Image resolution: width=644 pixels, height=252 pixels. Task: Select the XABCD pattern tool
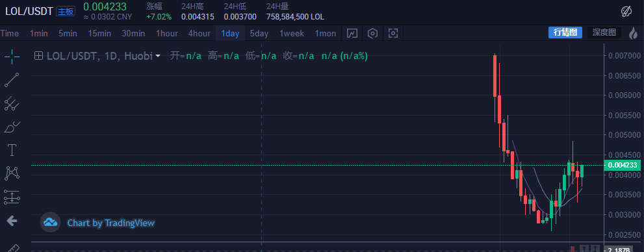(12, 173)
